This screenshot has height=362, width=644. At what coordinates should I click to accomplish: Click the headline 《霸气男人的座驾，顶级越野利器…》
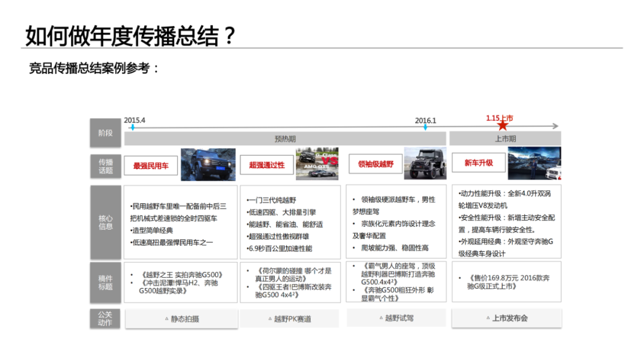click(x=398, y=274)
